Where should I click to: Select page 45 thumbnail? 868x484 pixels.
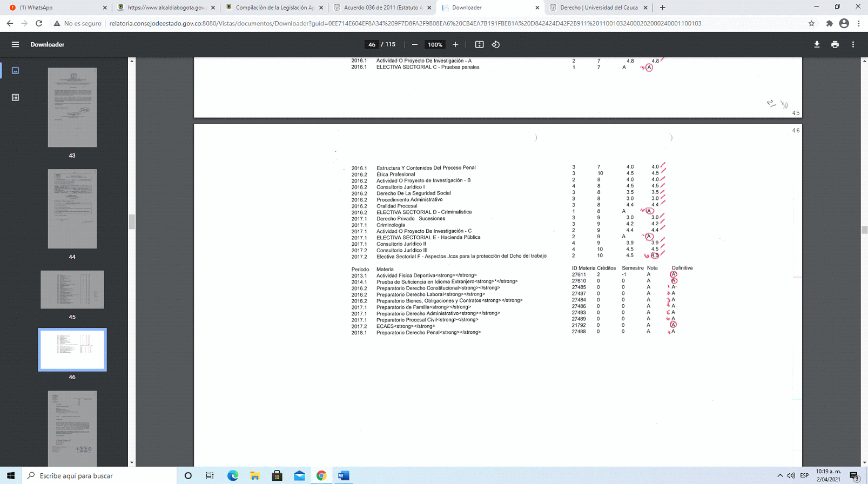coord(72,290)
